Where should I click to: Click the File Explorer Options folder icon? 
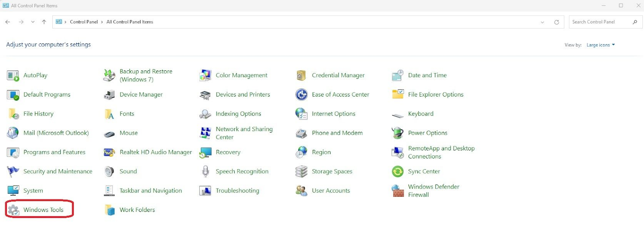click(398, 94)
